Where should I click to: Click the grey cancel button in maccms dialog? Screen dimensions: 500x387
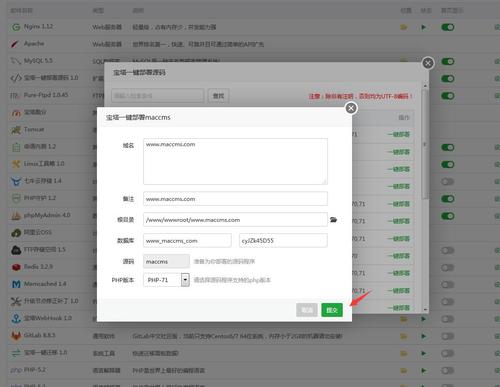[x=307, y=310]
